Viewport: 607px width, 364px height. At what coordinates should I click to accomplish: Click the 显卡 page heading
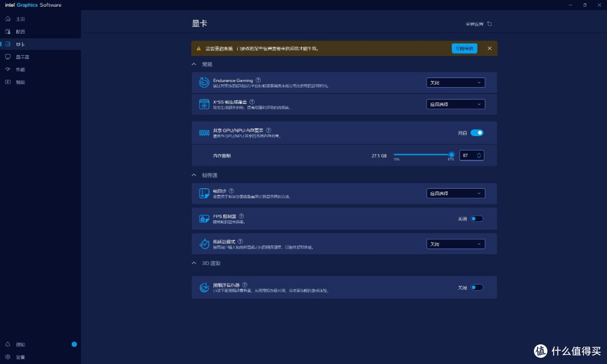[200, 24]
